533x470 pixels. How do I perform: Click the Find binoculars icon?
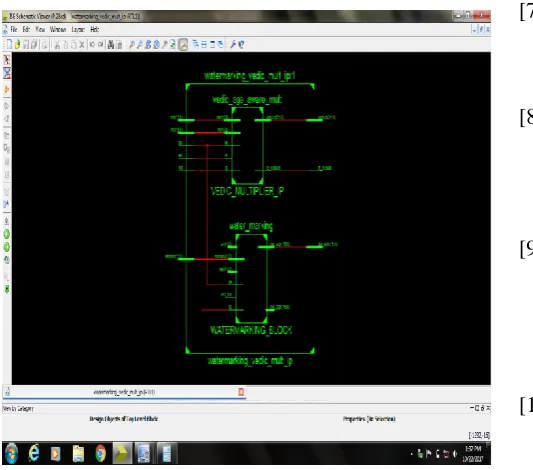click(111, 44)
